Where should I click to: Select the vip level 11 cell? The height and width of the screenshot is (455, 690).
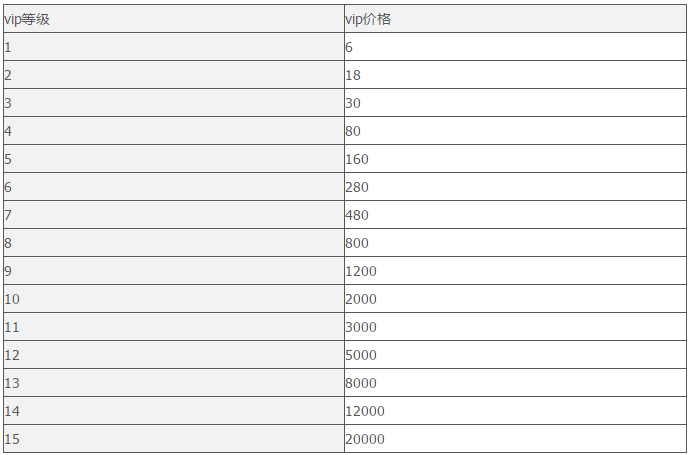173,327
